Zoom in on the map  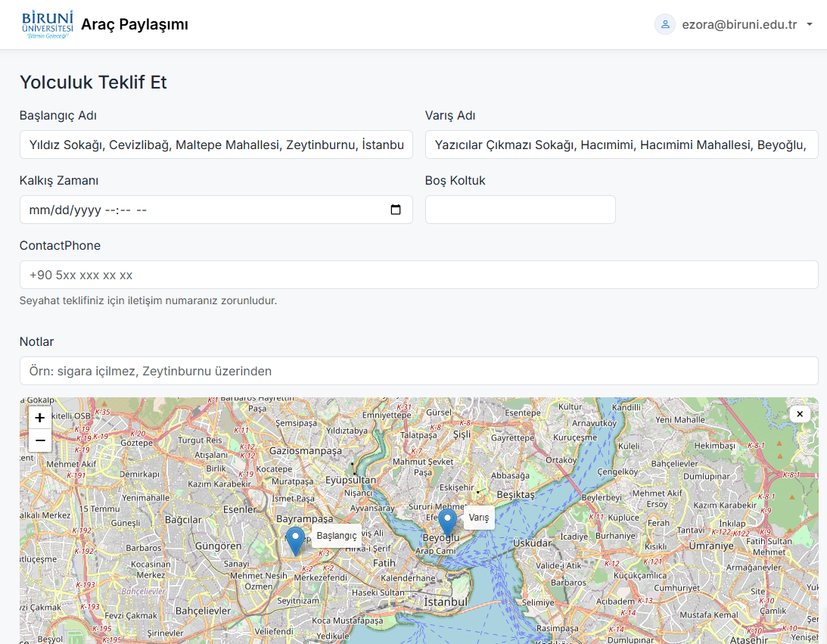(40, 418)
